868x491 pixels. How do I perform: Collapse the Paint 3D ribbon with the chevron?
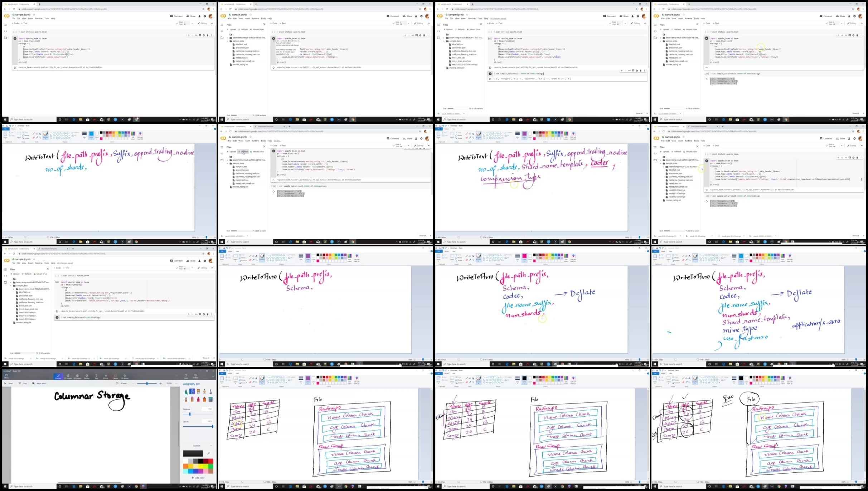tap(213, 376)
